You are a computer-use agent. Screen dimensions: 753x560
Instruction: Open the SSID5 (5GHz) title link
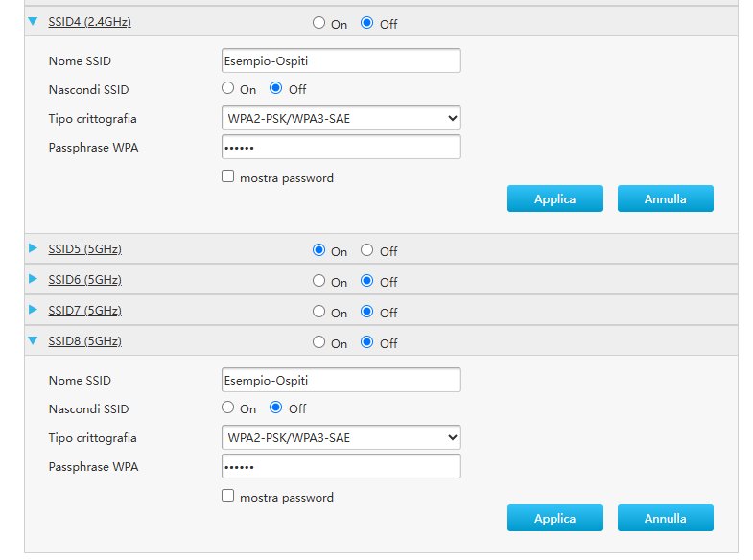point(84,250)
